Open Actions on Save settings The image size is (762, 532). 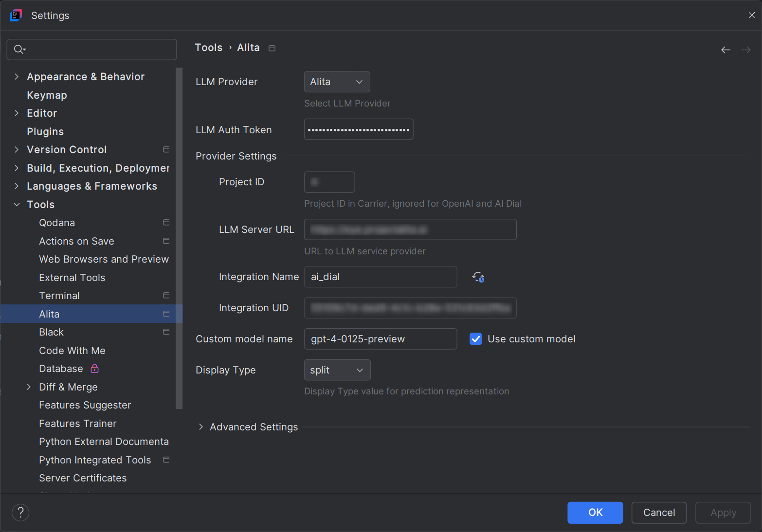pyautogui.click(x=76, y=241)
